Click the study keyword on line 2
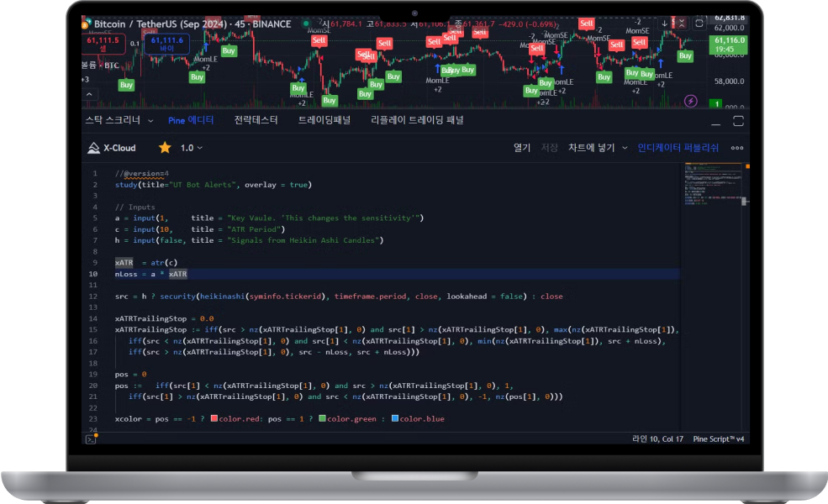 point(126,185)
